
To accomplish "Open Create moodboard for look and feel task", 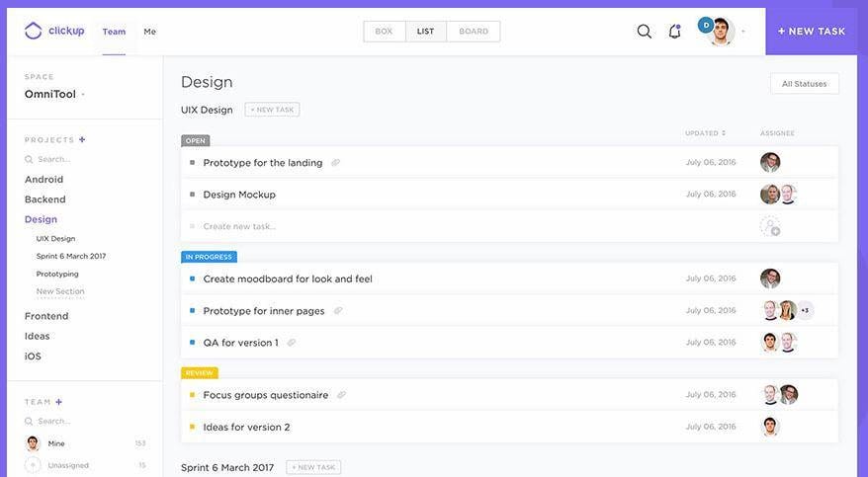I will (288, 279).
